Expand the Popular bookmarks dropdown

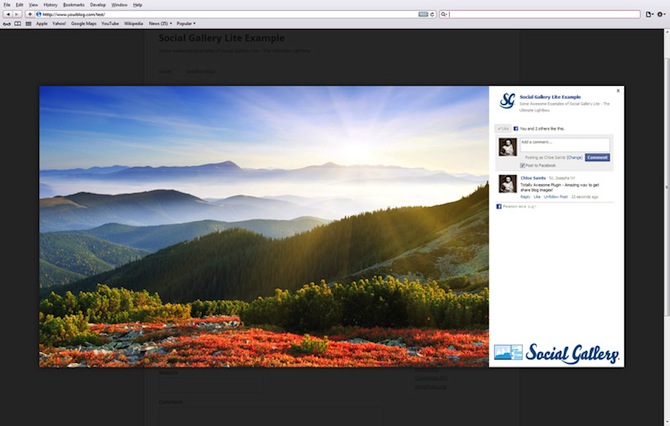[187, 23]
